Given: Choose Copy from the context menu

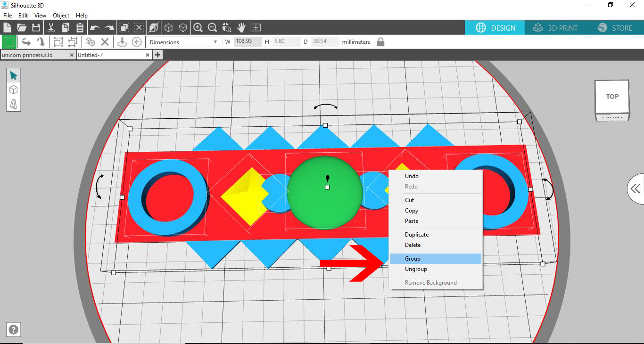Looking at the screenshot, I should click(436, 211).
